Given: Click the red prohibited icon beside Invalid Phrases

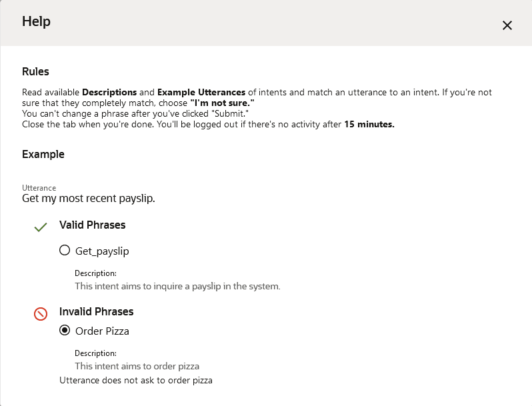Looking at the screenshot, I should point(41,314).
